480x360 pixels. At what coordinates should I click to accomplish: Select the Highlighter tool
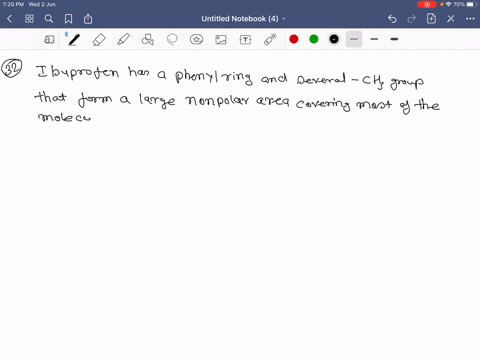(x=123, y=39)
